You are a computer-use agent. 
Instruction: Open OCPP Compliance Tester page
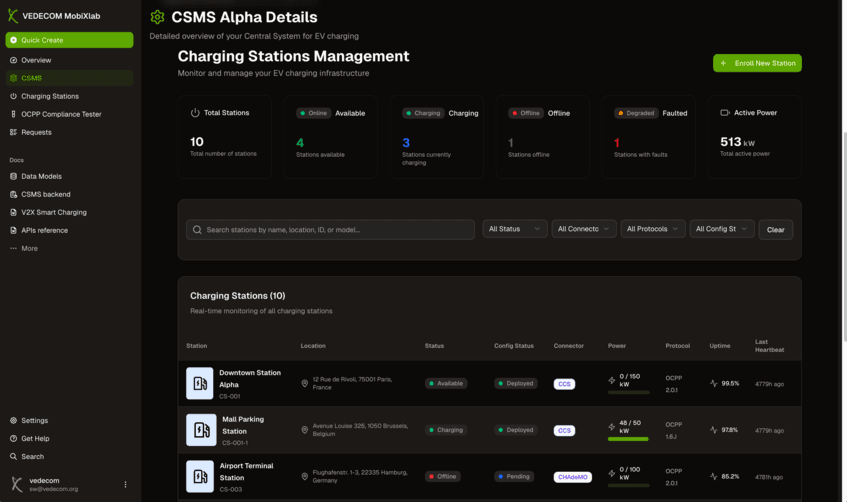point(69,114)
